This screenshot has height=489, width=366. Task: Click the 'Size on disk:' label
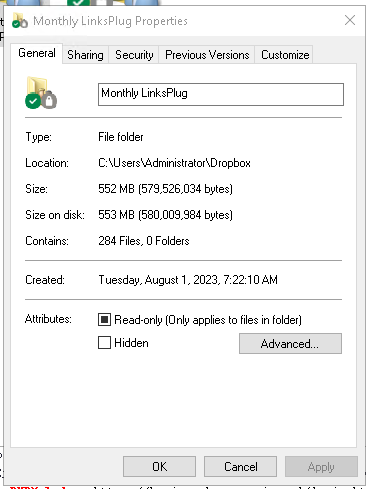[55, 215]
